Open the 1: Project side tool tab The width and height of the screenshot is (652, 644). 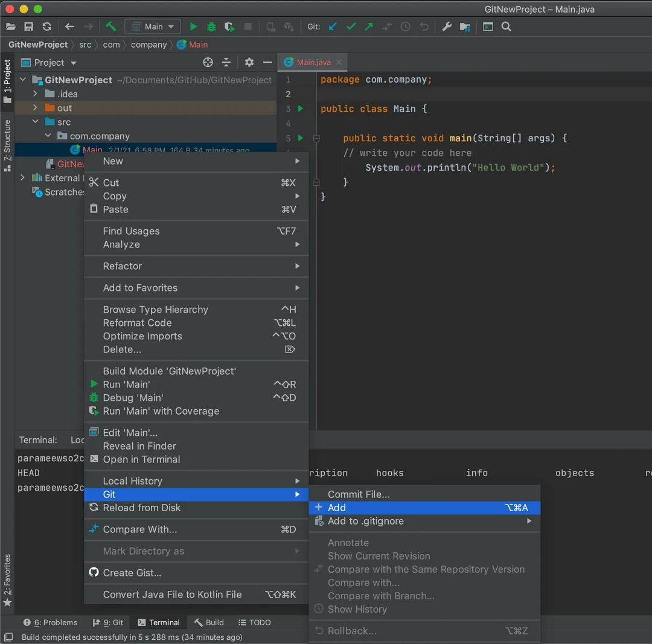7,81
